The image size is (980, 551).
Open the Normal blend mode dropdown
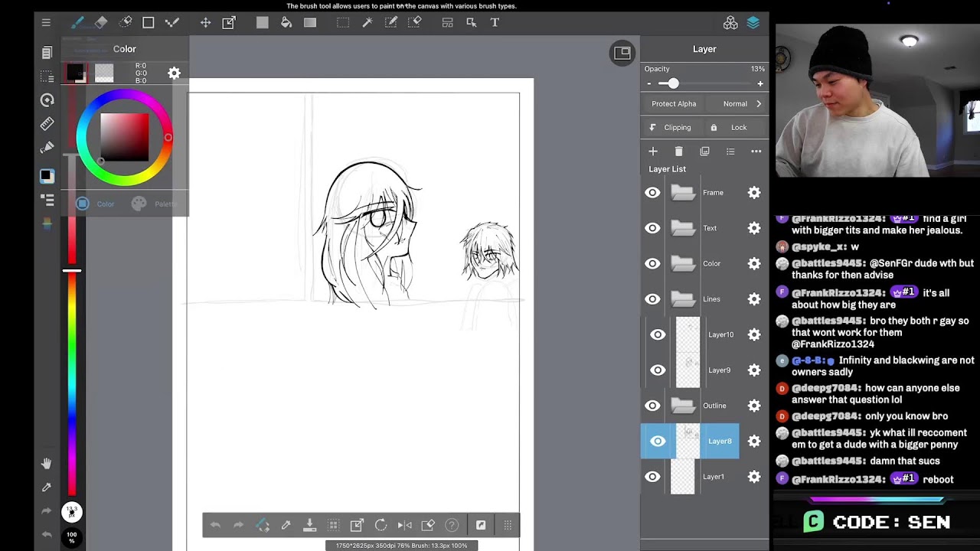[x=742, y=104]
